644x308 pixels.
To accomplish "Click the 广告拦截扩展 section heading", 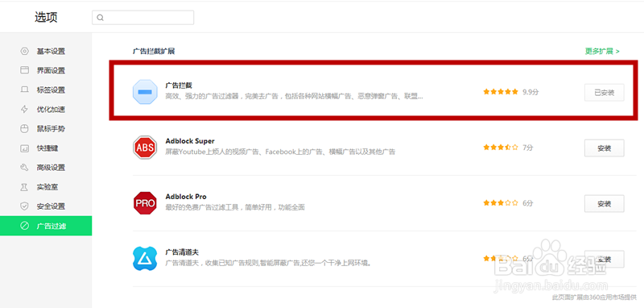I will pos(154,52).
